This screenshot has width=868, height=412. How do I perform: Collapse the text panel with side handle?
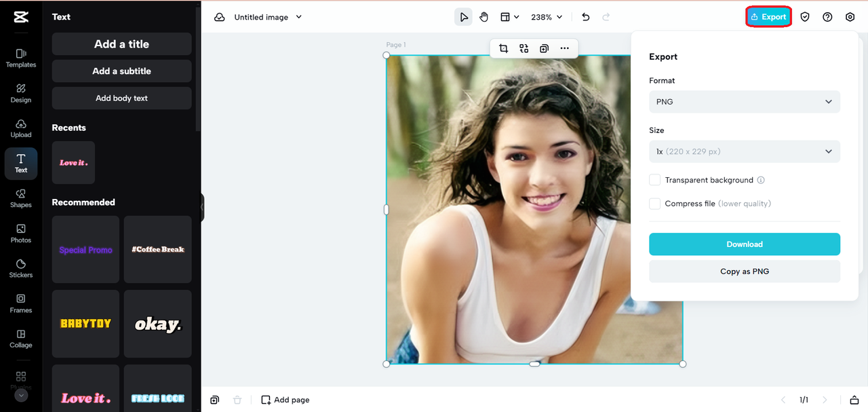(x=201, y=208)
